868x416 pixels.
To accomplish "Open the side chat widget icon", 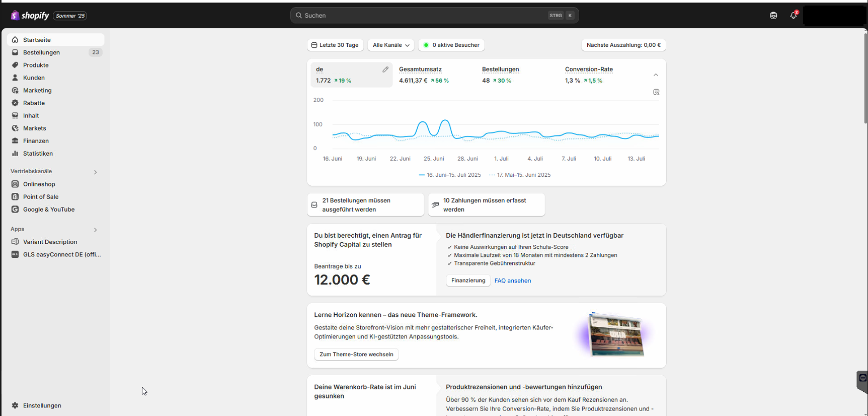I will point(862,378).
